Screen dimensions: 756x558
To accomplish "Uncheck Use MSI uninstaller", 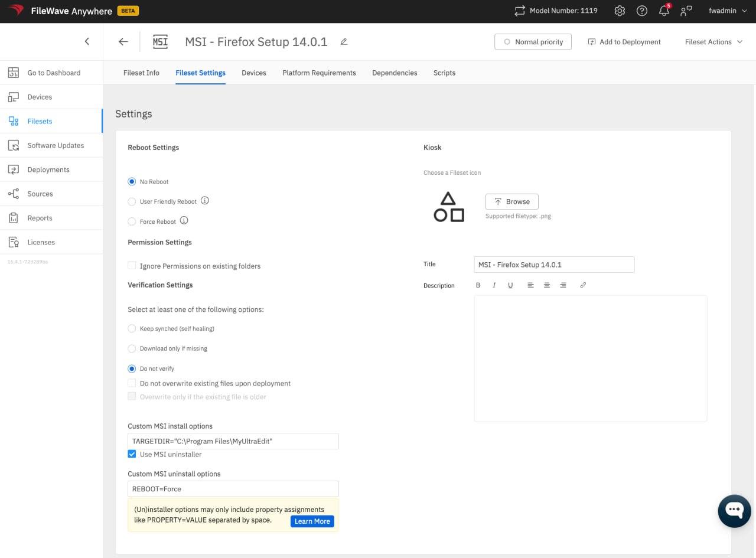I will pos(132,454).
